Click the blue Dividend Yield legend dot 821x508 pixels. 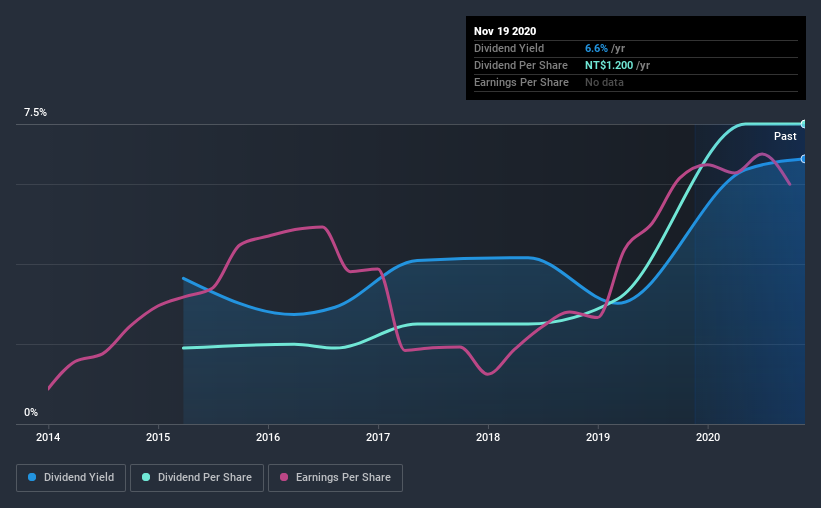coord(32,477)
